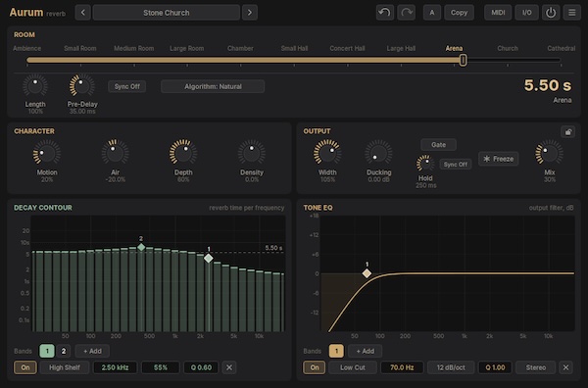Open the High Shelf filter type dropdown

pyautogui.click(x=65, y=367)
